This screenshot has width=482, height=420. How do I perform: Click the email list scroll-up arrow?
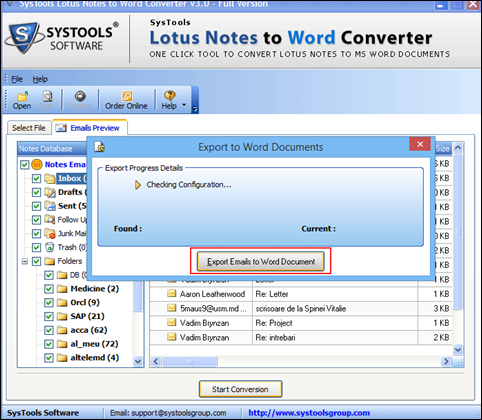(x=458, y=147)
